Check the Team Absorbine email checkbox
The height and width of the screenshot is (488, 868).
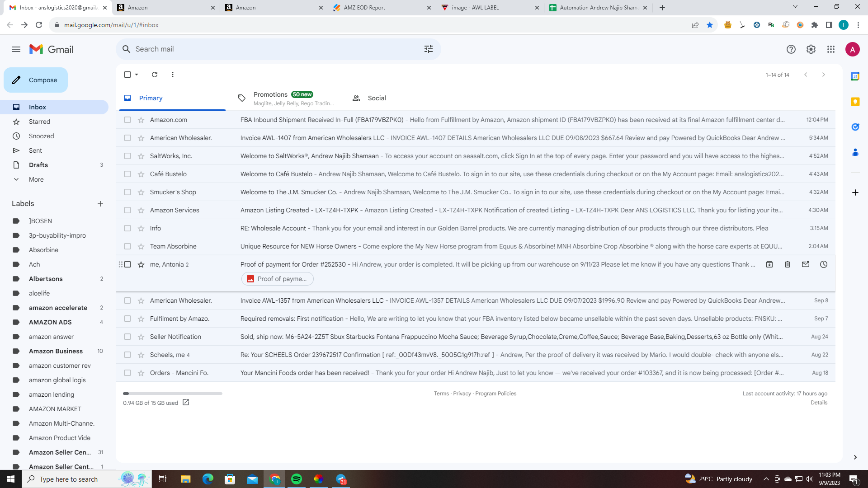[x=127, y=246]
